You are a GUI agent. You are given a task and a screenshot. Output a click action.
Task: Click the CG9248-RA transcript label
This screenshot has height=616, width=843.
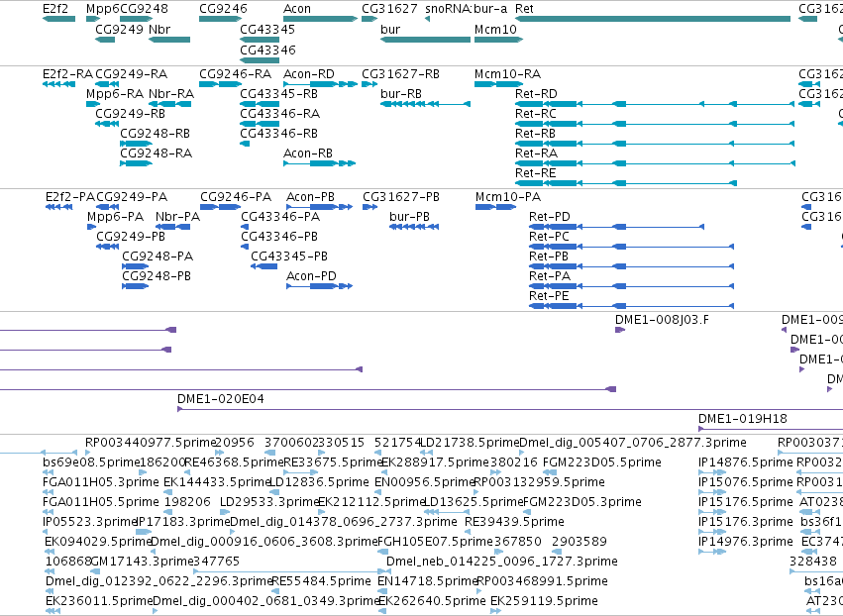156,154
